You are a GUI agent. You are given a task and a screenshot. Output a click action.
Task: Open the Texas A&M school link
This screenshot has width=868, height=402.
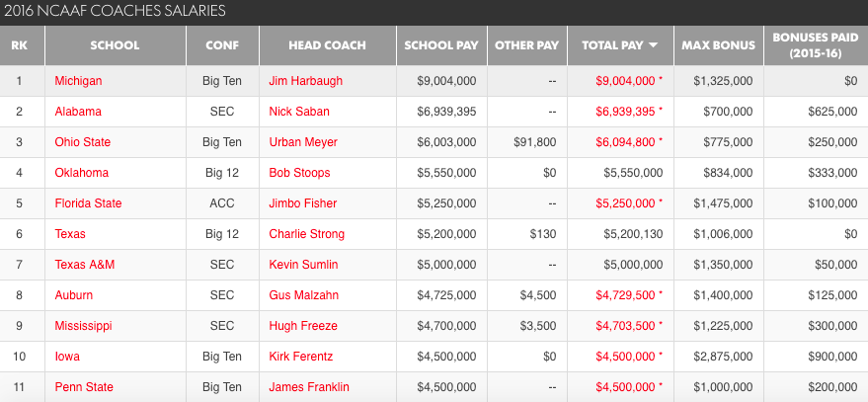click(86, 265)
